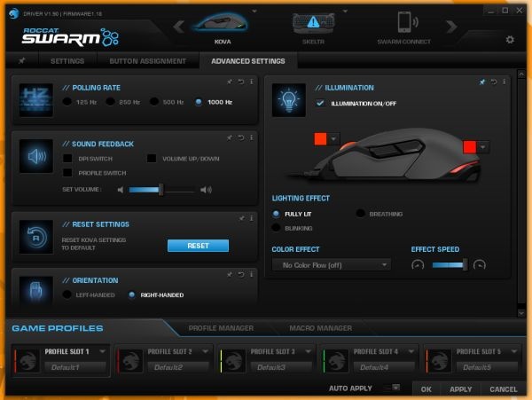Image resolution: width=532 pixels, height=400 pixels.
Task: Pin the Orientation panel
Action: (x=230, y=274)
